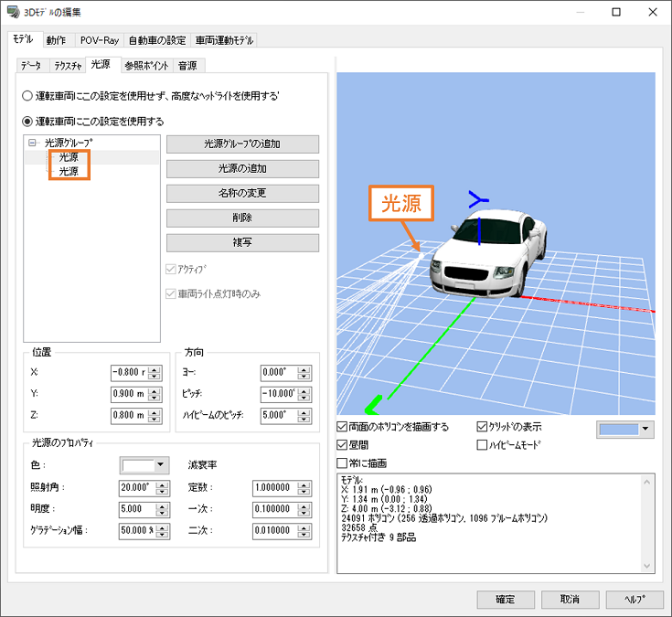Enable the ハイビームモード checkbox
672x617 pixels.
click(x=483, y=445)
